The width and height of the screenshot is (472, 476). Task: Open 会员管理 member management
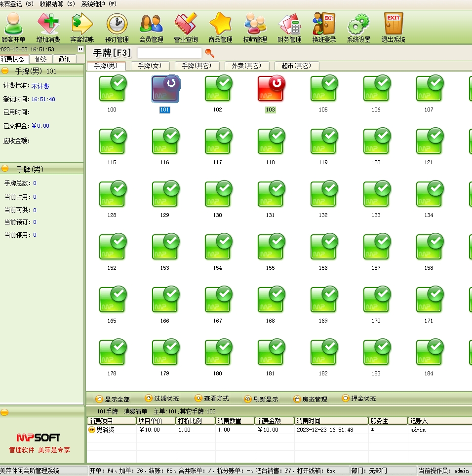151,27
